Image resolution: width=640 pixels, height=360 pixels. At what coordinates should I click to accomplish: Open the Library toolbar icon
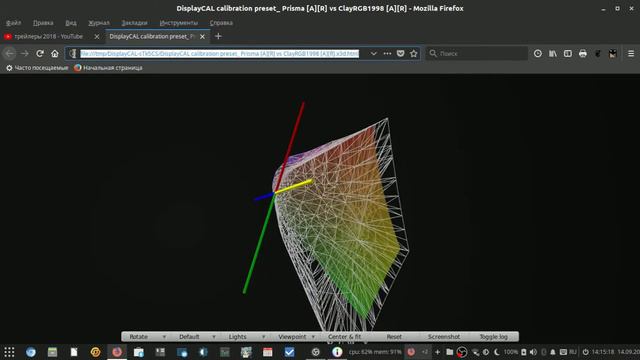553,53
